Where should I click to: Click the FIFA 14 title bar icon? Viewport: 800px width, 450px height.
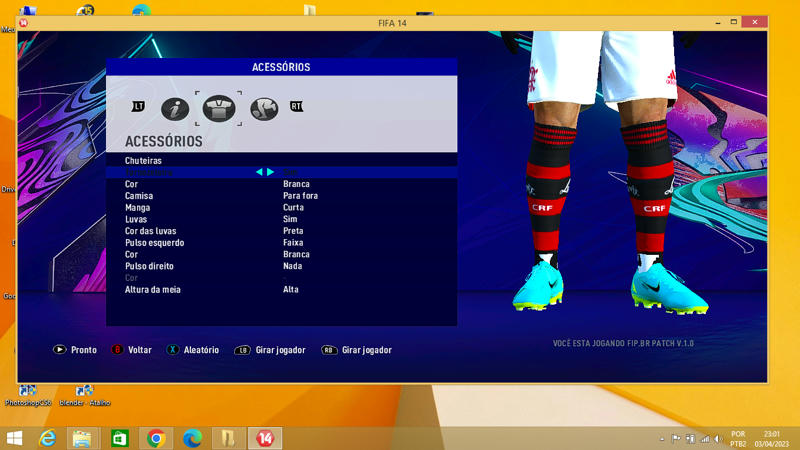(x=23, y=22)
